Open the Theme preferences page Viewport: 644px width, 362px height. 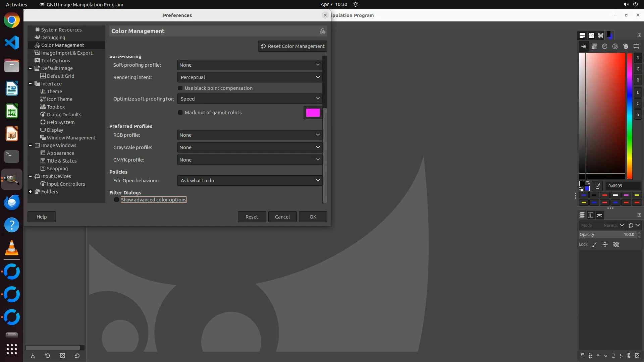click(54, 92)
